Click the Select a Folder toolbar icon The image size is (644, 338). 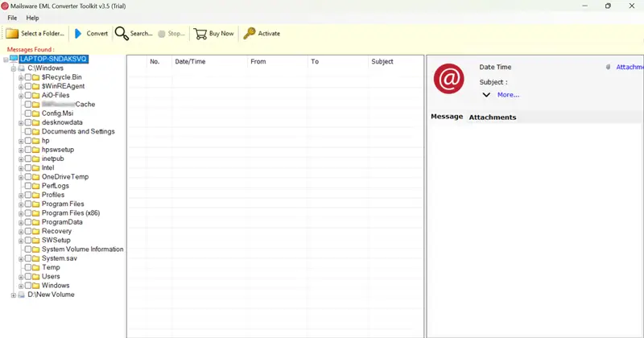click(12, 33)
